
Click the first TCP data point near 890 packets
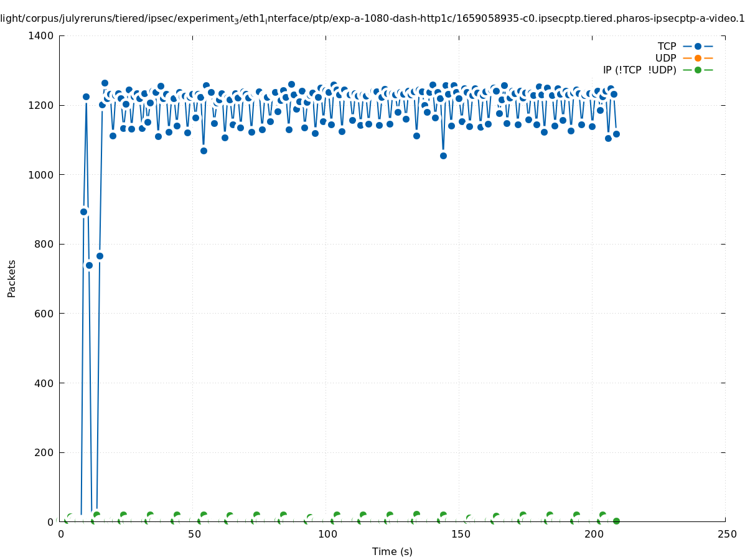coord(83,212)
